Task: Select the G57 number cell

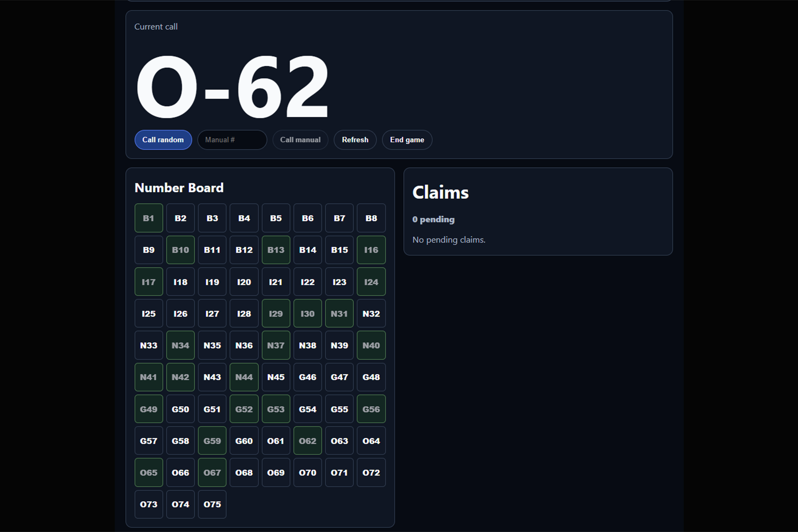Action: pyautogui.click(x=149, y=441)
